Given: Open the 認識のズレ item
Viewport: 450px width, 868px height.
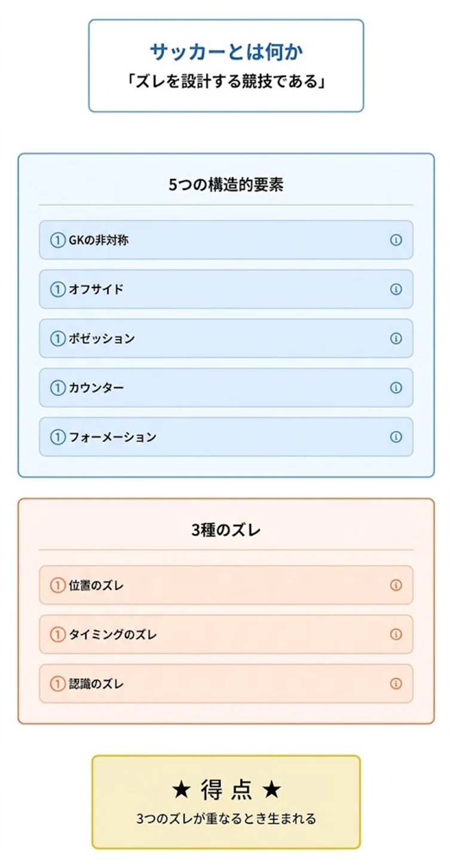Looking at the screenshot, I should coord(226,684).
